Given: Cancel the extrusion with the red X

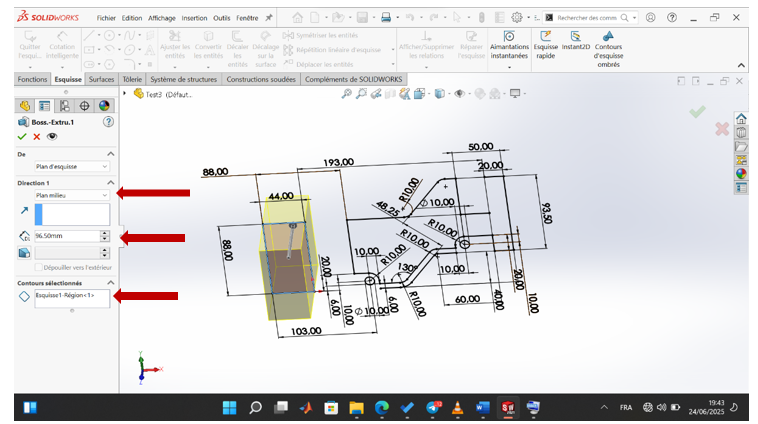Looking at the screenshot, I should point(37,136).
